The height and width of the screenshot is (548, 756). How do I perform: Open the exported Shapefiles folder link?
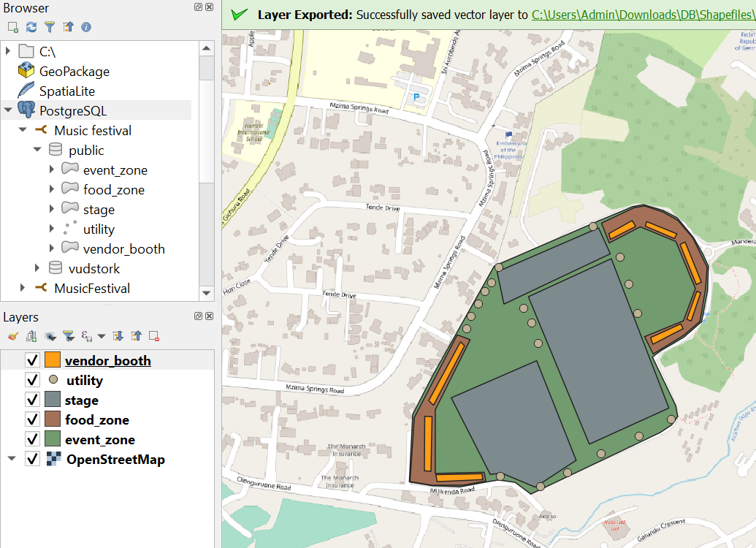tap(643, 13)
